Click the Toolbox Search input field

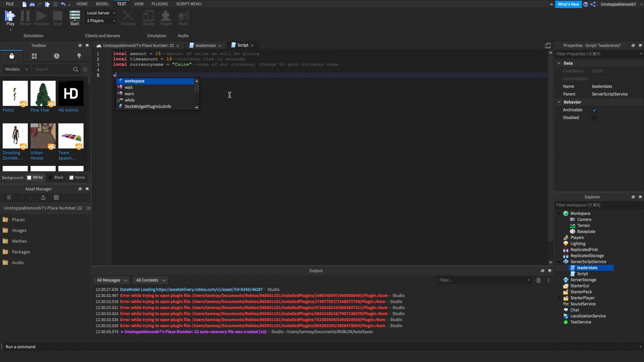53,69
